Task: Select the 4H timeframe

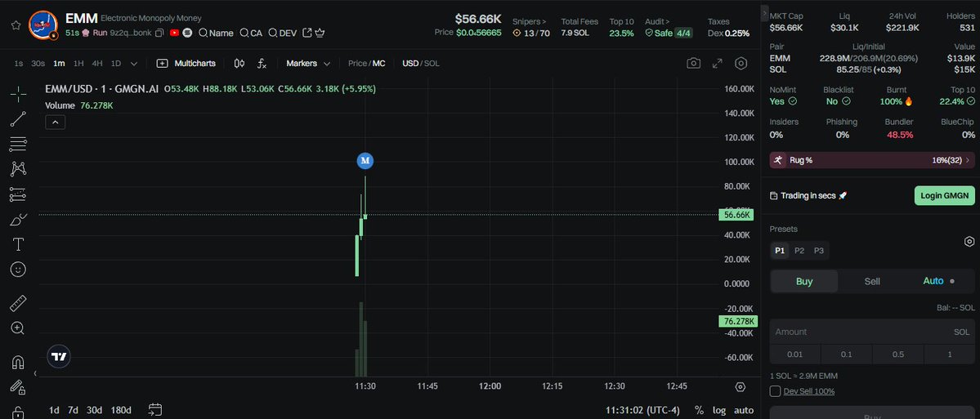Action: tap(97, 63)
